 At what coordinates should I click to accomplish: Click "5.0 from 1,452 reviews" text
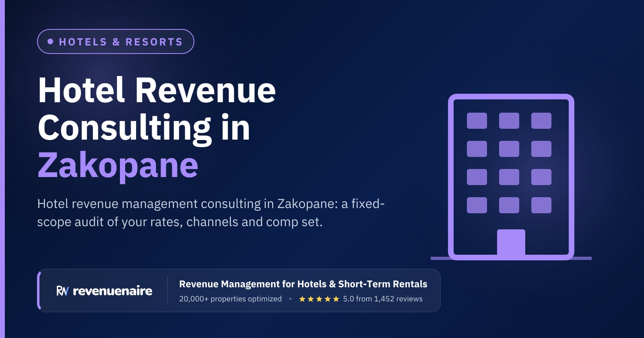pos(383,299)
